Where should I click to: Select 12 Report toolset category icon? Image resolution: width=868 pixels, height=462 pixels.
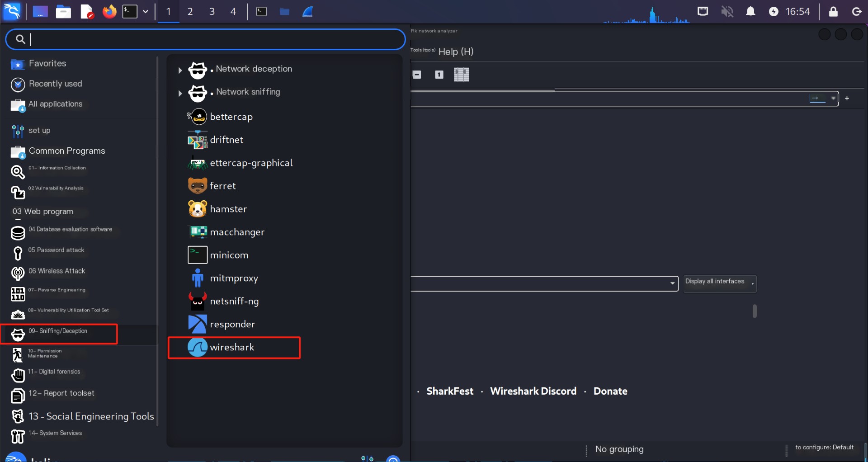point(18,396)
